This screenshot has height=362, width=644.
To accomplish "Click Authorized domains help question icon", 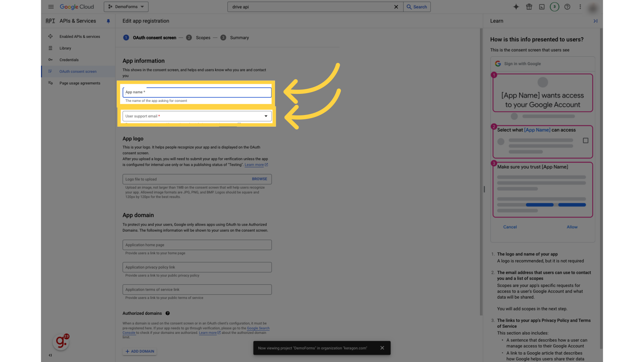I will point(167,313).
